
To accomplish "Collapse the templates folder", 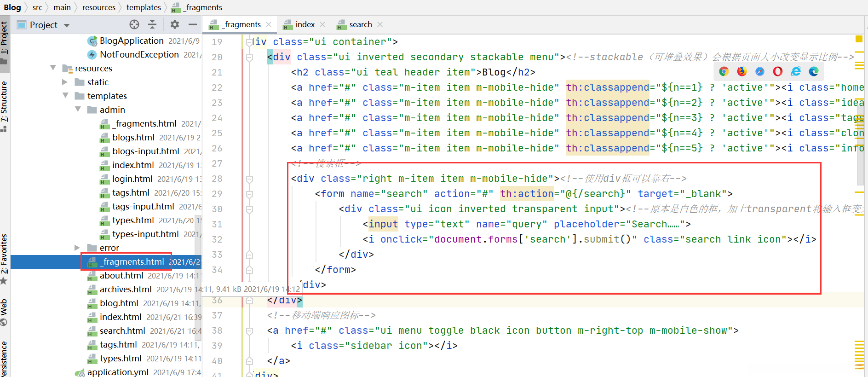I will [65, 95].
